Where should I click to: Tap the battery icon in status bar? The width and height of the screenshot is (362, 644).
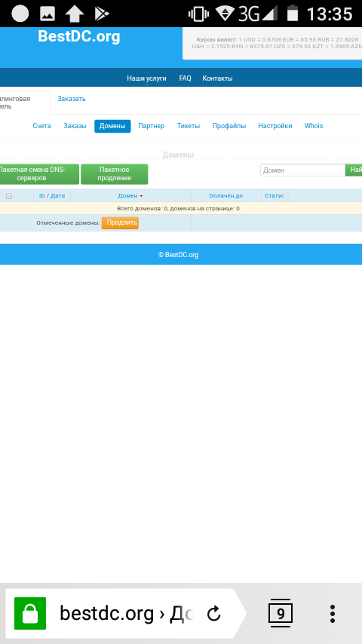pyautogui.click(x=292, y=13)
